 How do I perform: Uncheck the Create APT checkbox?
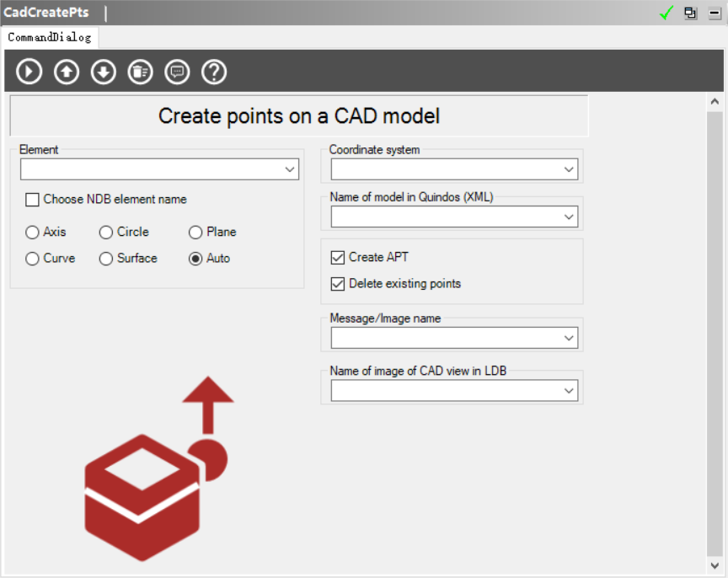click(338, 257)
